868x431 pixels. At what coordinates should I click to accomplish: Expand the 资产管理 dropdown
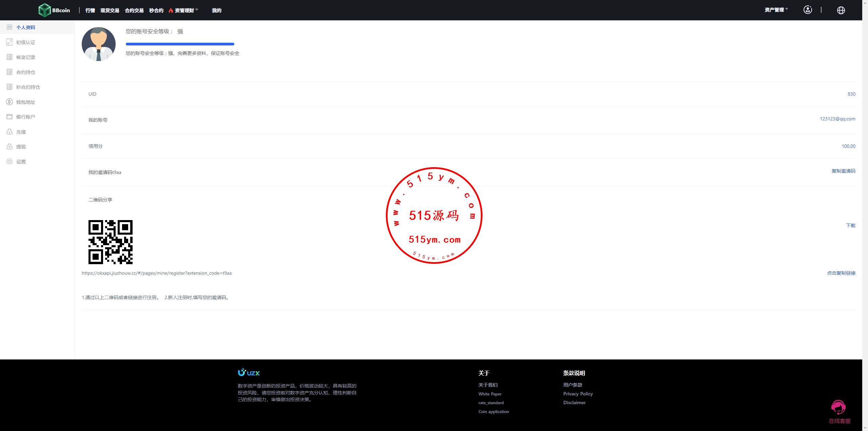point(776,10)
